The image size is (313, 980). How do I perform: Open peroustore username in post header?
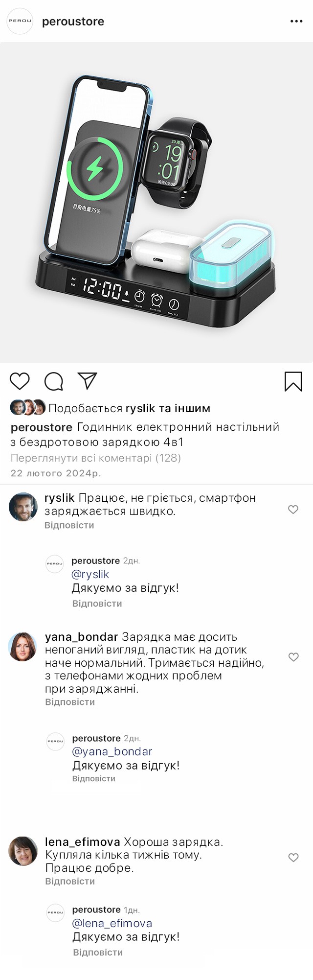73,22
